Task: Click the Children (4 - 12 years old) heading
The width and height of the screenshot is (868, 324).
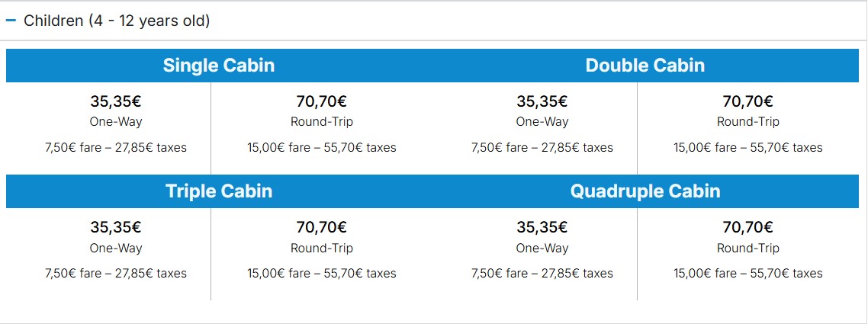Action: click(x=117, y=21)
